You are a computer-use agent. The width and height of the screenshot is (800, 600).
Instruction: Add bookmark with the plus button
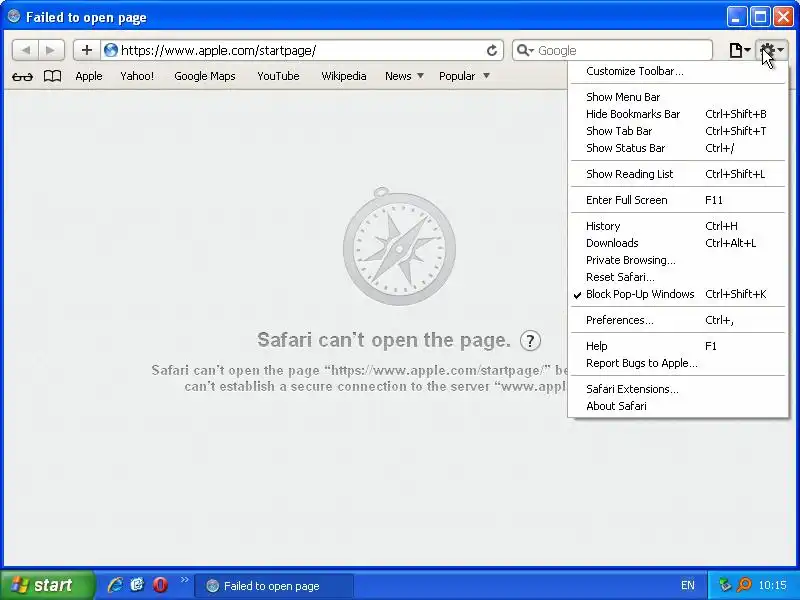(x=87, y=50)
